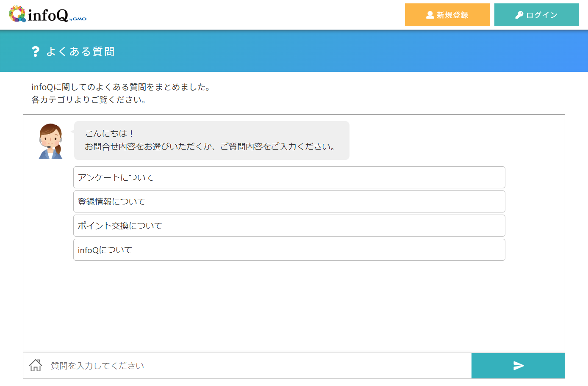Click the colorful infoQ logo icon
The image size is (588, 386).
pos(17,14)
